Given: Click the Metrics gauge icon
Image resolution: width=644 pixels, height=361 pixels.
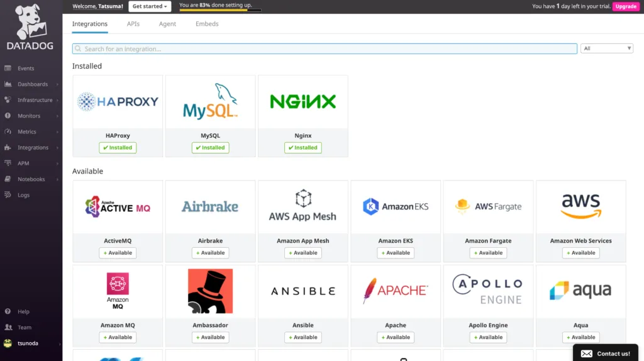Looking at the screenshot, I should [x=8, y=131].
